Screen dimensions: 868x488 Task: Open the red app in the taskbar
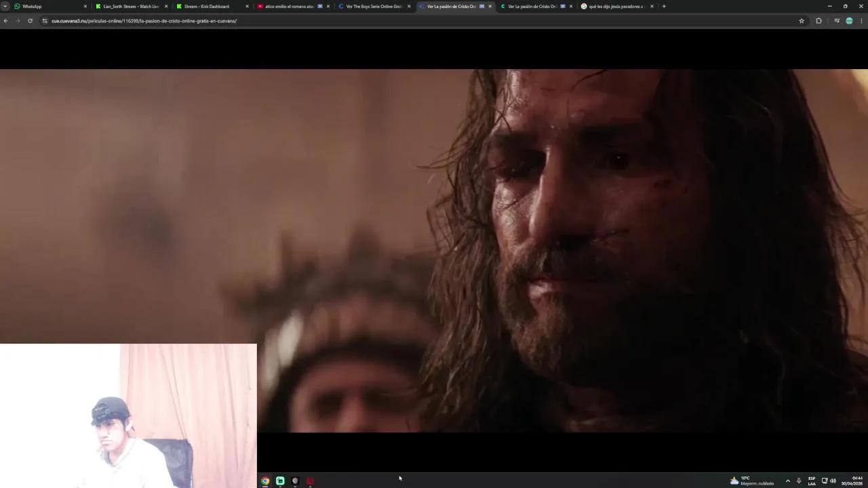click(310, 481)
